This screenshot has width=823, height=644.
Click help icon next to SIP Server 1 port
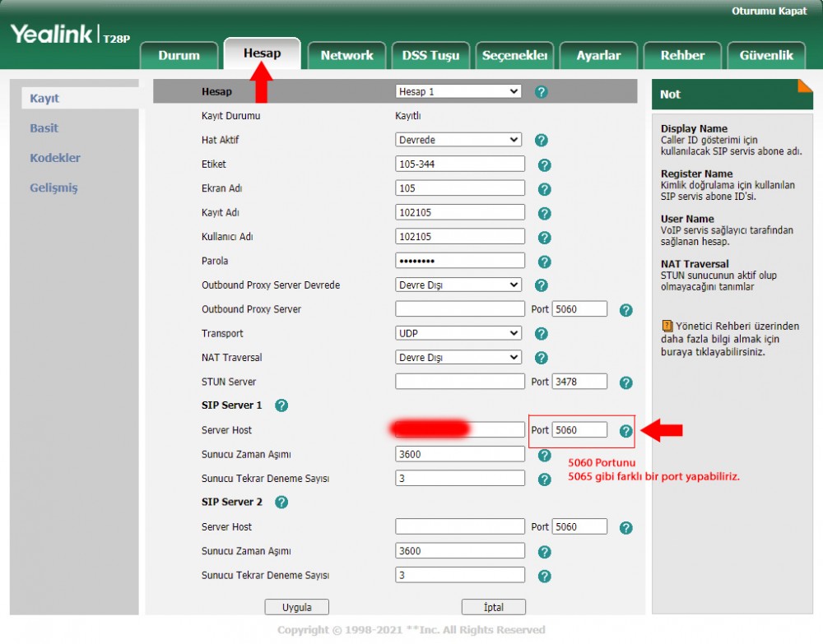625,431
